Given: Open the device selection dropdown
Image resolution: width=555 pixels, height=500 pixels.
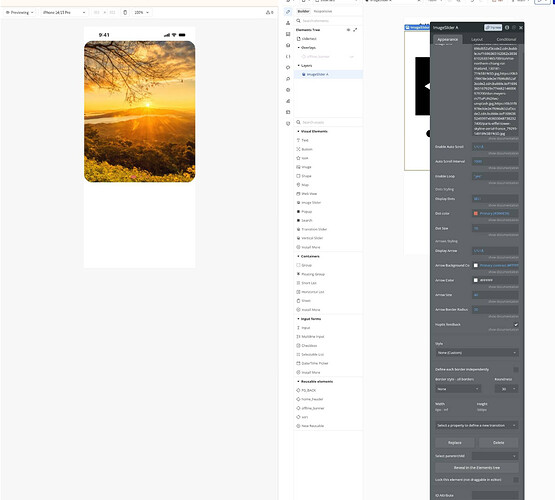Looking at the screenshot, I should point(63,12).
